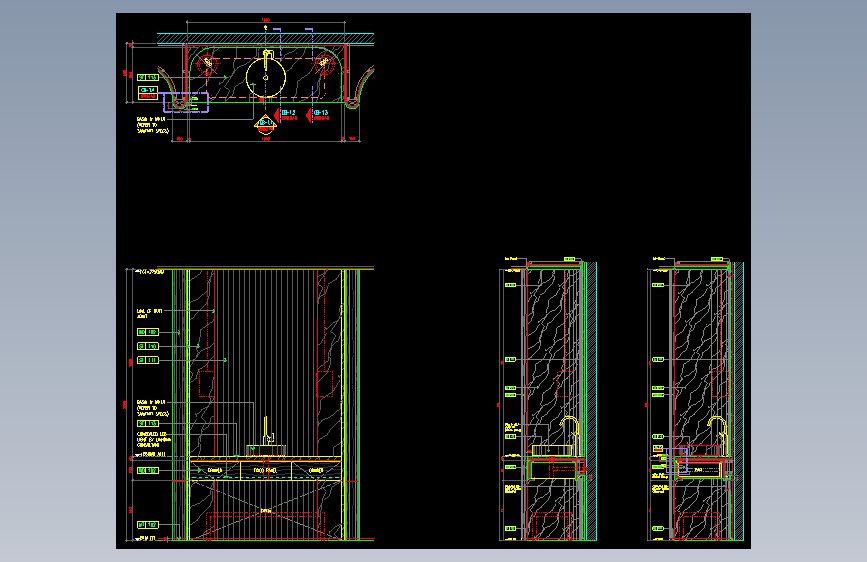
Task: Select the centre vanity panel in front elevation
Action: tap(265, 470)
